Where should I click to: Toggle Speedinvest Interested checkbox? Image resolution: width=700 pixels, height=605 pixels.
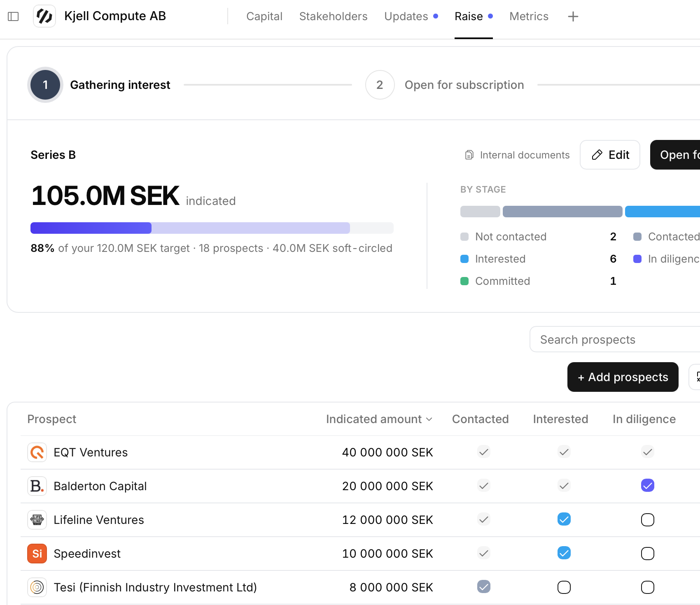pyautogui.click(x=564, y=553)
